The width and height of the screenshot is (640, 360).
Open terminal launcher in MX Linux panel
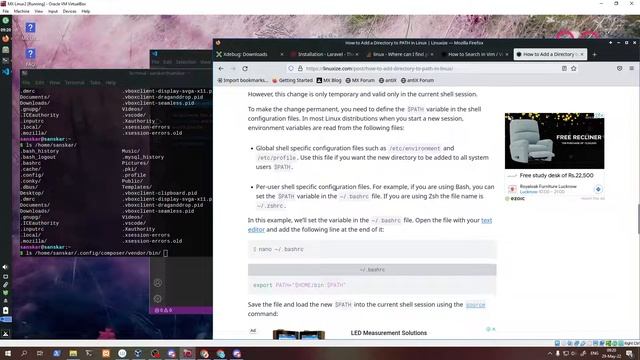click(x=6, y=60)
